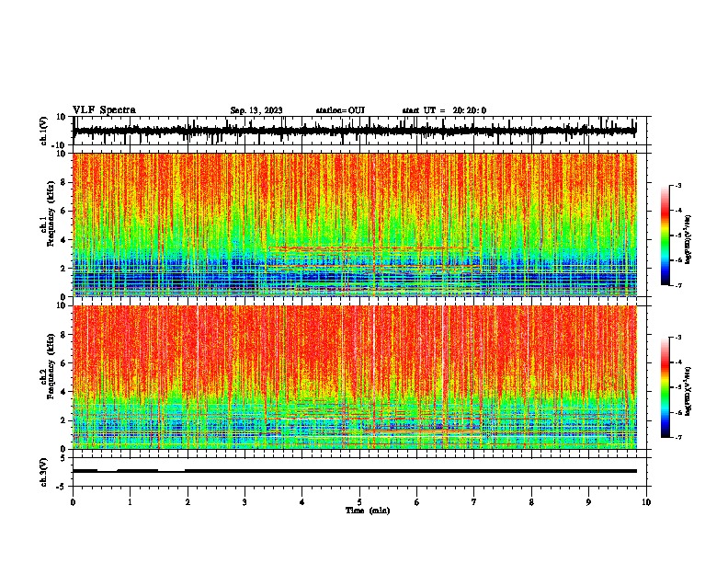Click the ch.1 color scale bar

pos(665,236)
